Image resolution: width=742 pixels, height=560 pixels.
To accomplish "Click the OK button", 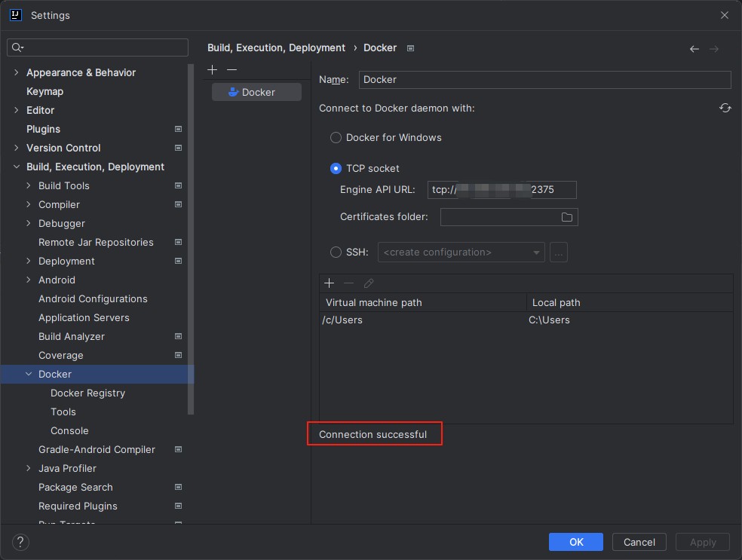I will [576, 542].
